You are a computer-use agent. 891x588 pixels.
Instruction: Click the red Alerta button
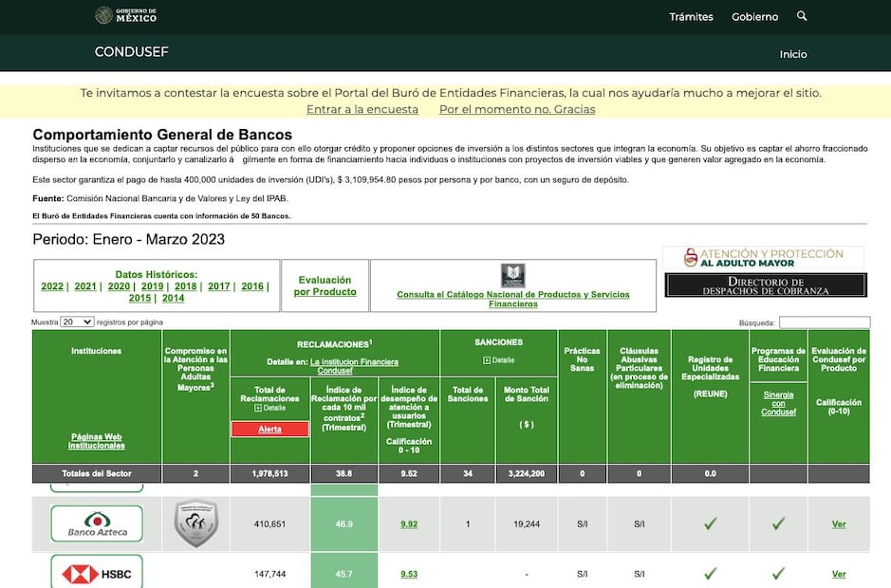click(269, 430)
